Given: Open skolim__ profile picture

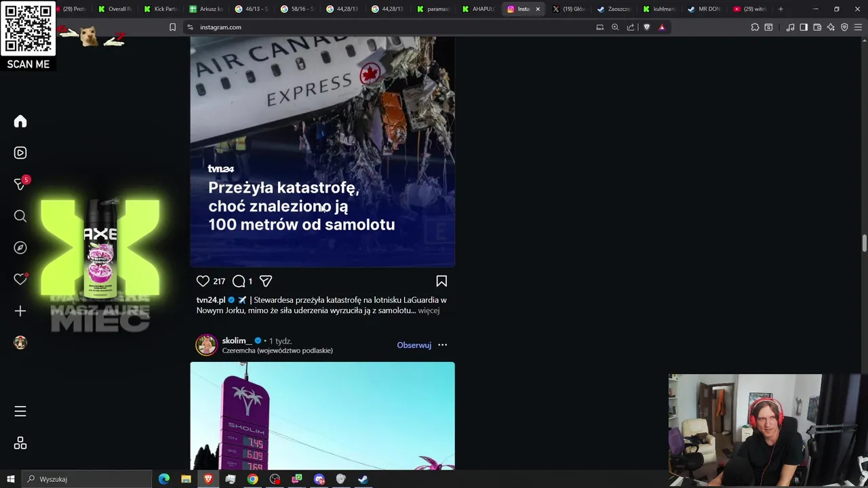Looking at the screenshot, I should tap(206, 345).
